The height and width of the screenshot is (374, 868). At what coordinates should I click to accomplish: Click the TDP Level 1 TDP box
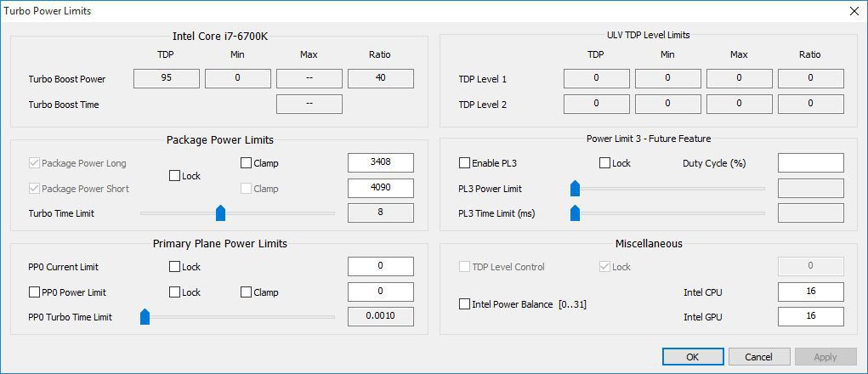click(x=597, y=78)
